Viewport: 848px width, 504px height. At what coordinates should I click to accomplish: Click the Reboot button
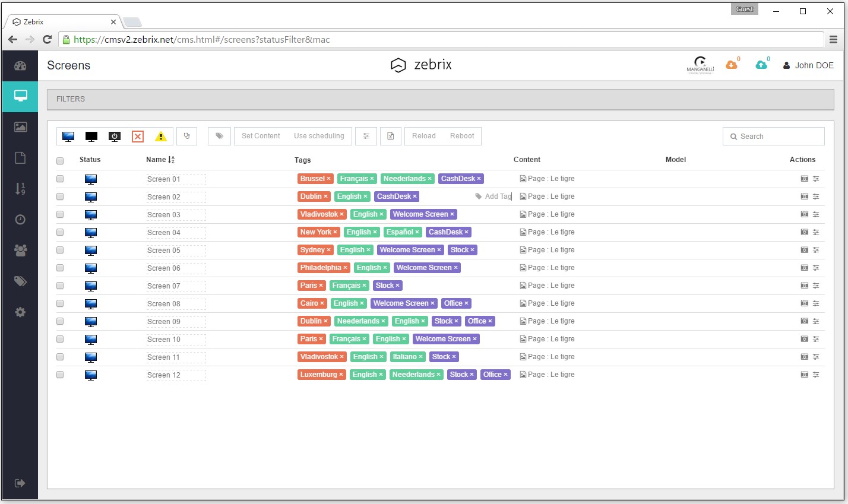coord(463,136)
